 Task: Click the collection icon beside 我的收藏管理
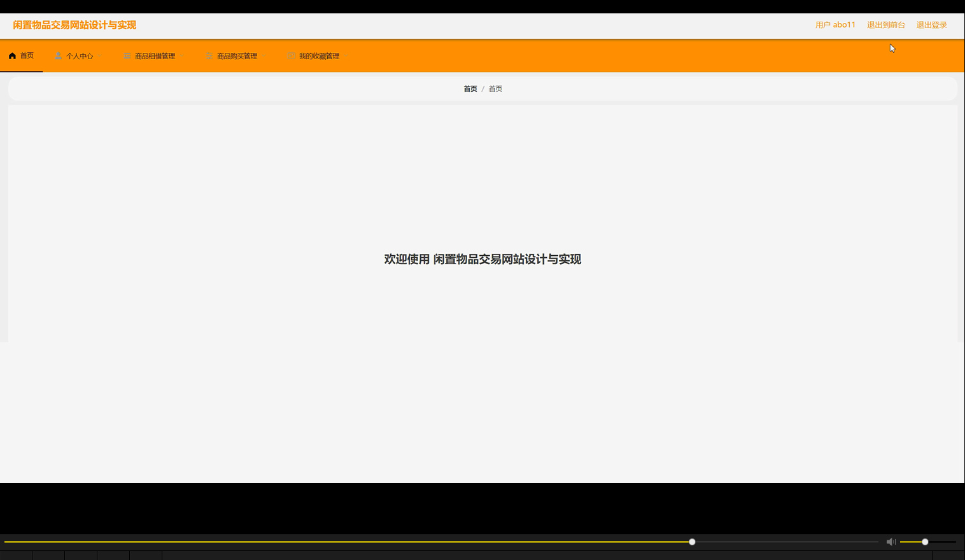292,55
